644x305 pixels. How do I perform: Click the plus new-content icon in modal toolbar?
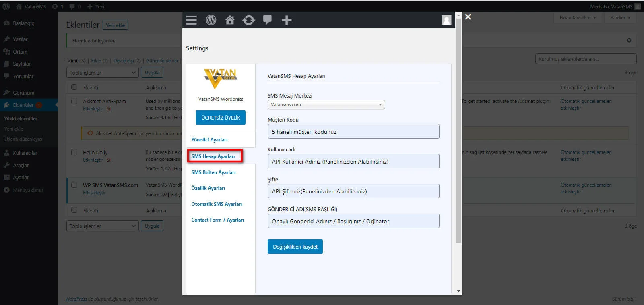(x=287, y=20)
